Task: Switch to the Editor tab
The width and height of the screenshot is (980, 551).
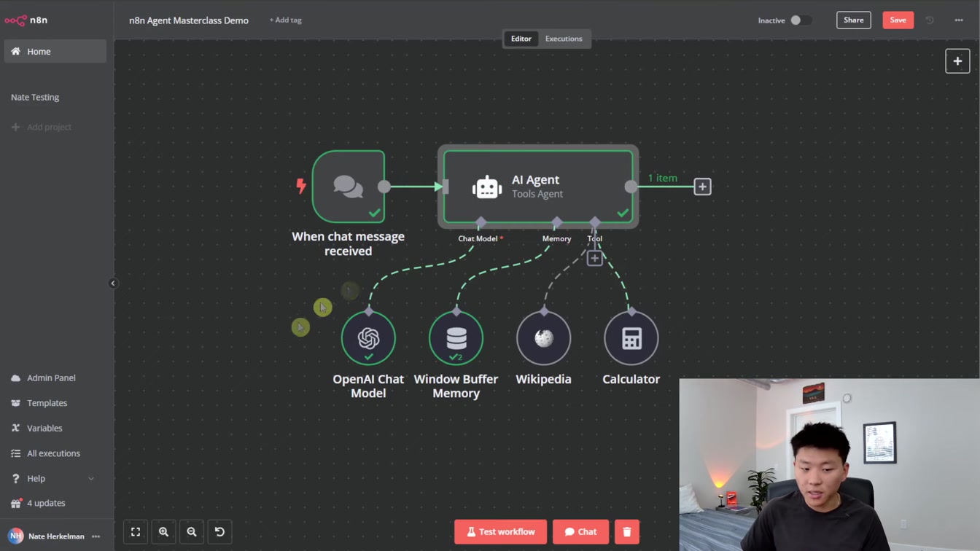Action: pyautogui.click(x=521, y=39)
